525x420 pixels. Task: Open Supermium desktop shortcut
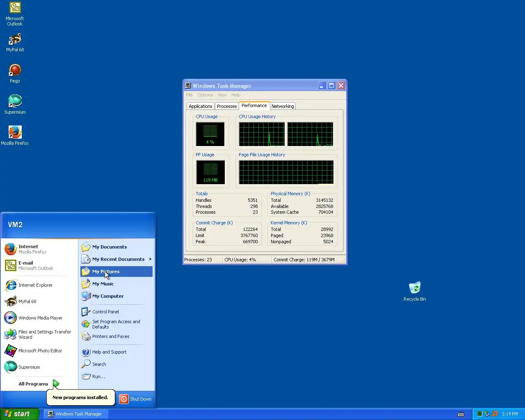pyautogui.click(x=15, y=105)
